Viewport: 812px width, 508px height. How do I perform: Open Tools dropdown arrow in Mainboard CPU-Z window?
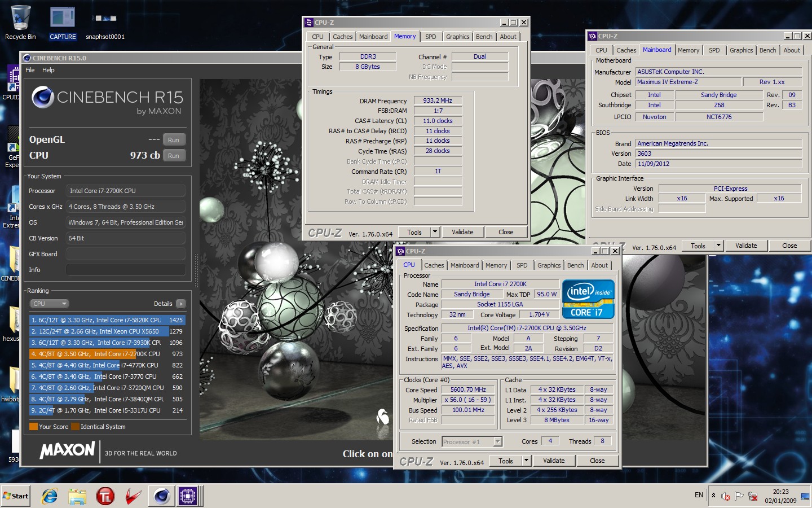[718, 246]
